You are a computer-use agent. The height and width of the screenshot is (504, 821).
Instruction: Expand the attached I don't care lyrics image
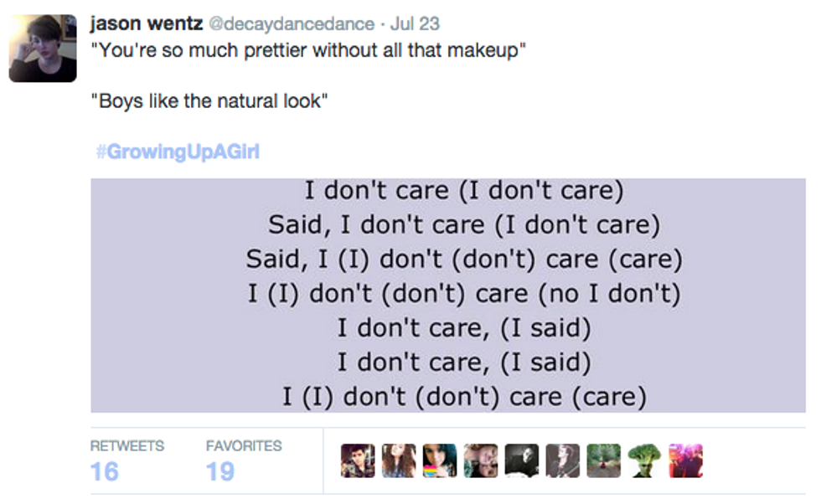(x=447, y=295)
